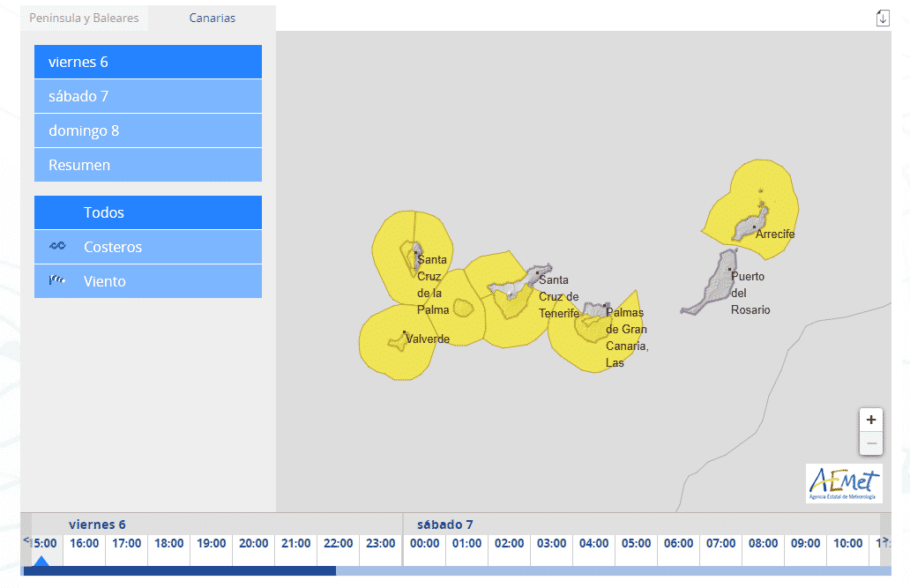
Task: Show warnings for domingo 8
Action: point(148,130)
